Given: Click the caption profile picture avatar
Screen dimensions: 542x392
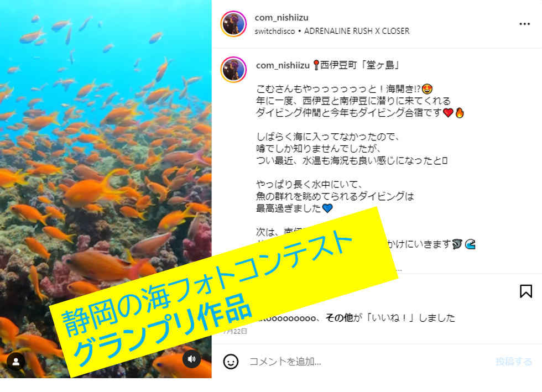Looking at the screenshot, I should click(233, 70).
